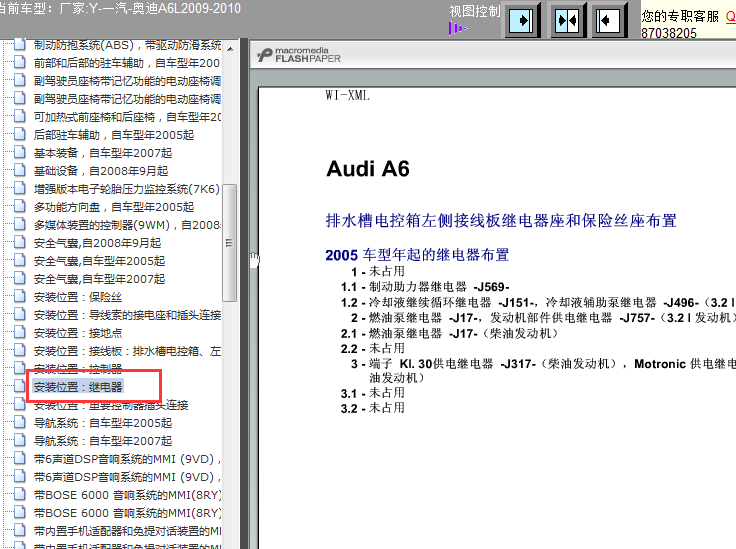The image size is (736, 549).
Task: Open 导航系统：自车型年2005起
Action: 103,423
